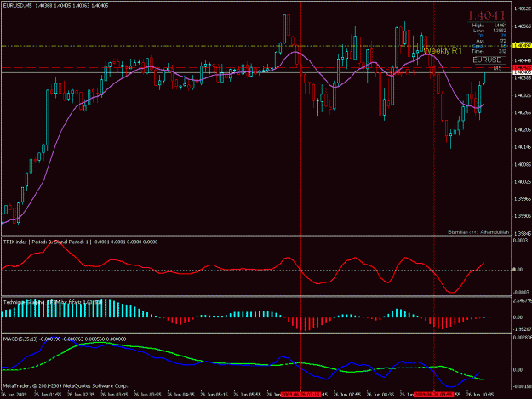Click the 26 Jun 05:15 time axis label
The width and height of the screenshot is (532, 399).
click(214, 395)
